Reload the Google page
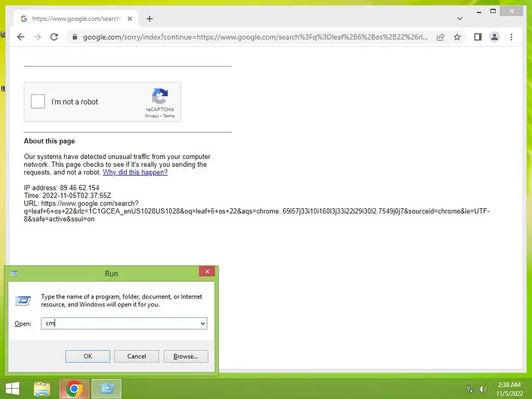This screenshot has height=399, width=532. coord(54,37)
